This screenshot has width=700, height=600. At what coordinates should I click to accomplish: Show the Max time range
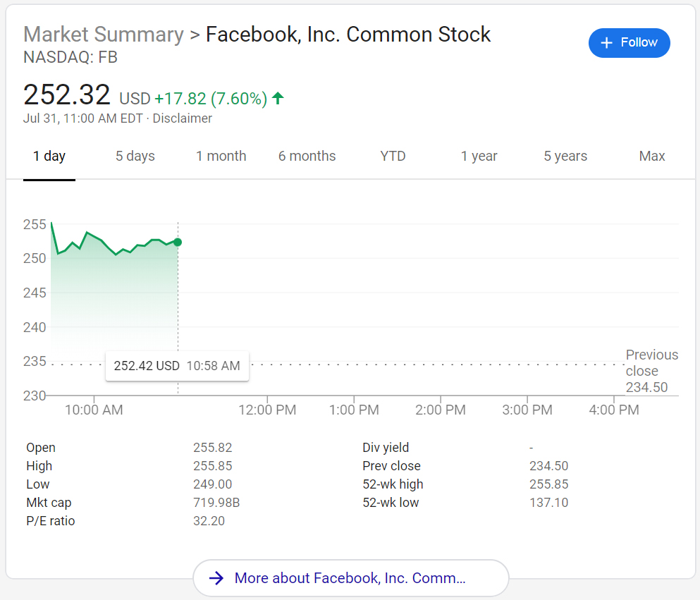652,157
